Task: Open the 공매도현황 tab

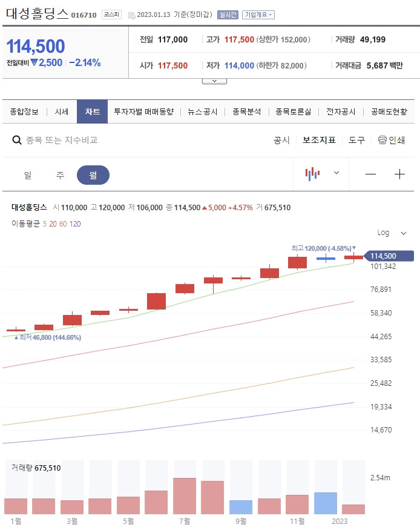Action: point(389,111)
